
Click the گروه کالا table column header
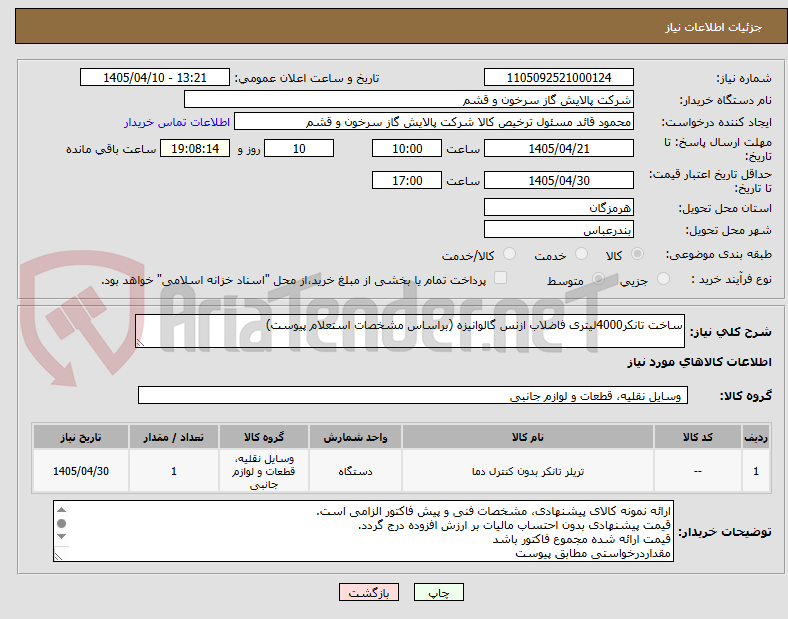(264, 437)
